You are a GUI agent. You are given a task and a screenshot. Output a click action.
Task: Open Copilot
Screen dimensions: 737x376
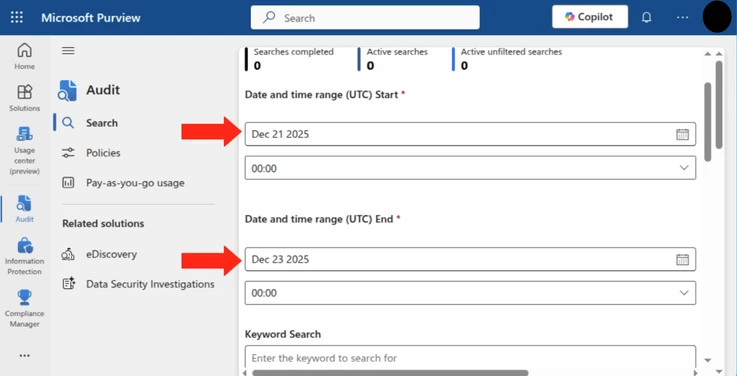(590, 17)
